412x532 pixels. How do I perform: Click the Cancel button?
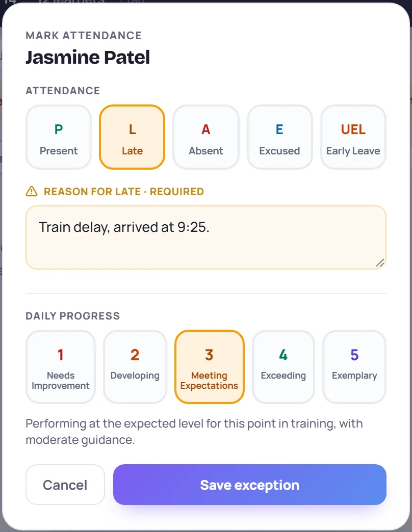[65, 485]
